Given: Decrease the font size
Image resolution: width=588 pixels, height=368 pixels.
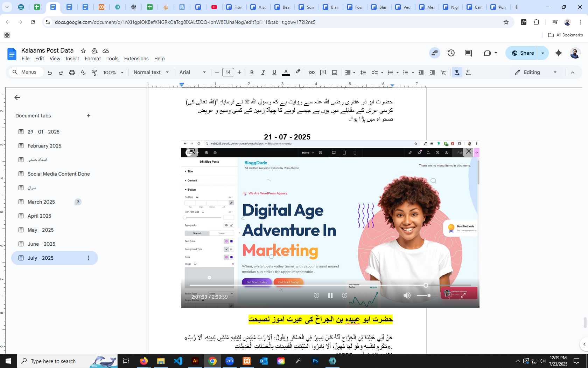Looking at the screenshot, I should [217, 73].
